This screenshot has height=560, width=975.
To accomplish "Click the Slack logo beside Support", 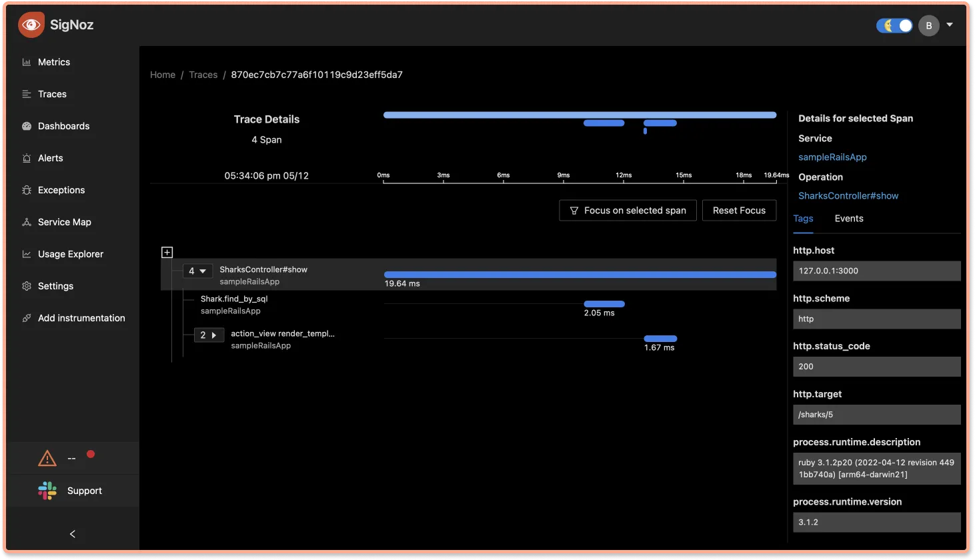I will 47,491.
